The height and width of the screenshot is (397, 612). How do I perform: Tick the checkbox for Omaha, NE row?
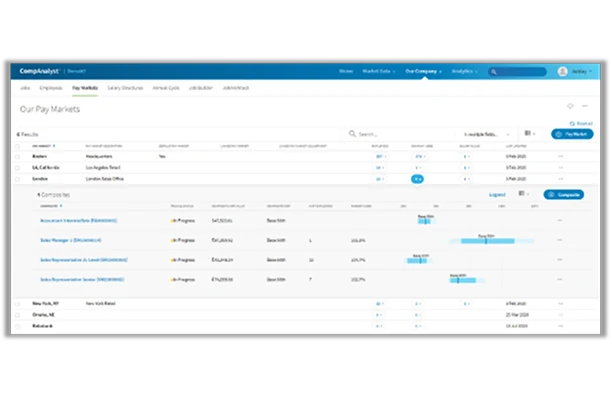(17, 315)
